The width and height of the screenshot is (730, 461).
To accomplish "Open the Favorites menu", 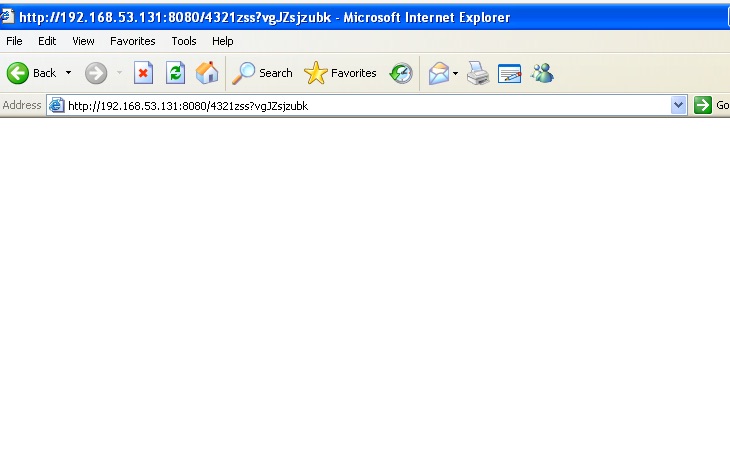I will pyautogui.click(x=133, y=41).
